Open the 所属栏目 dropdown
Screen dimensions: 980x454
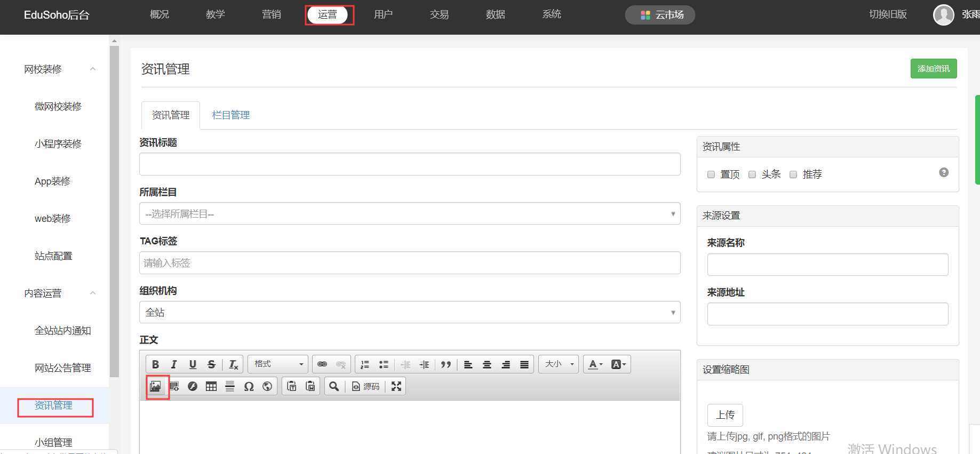409,214
